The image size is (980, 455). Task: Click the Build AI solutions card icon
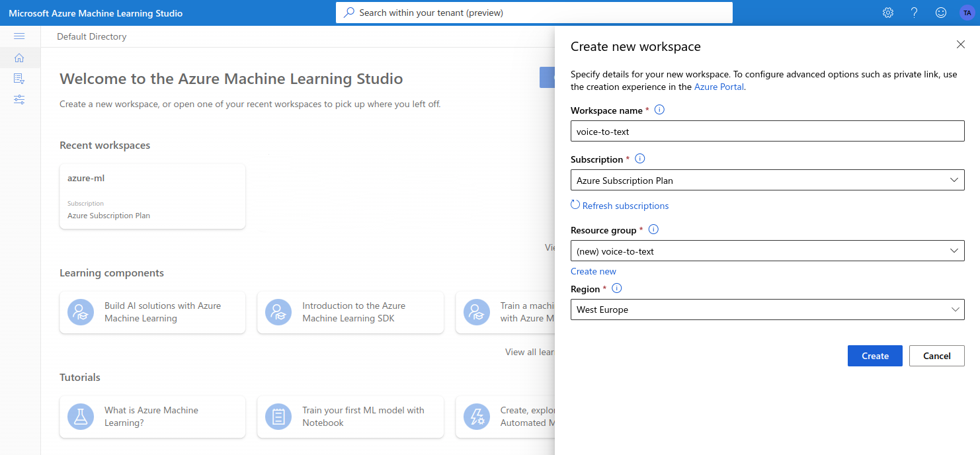tap(81, 312)
